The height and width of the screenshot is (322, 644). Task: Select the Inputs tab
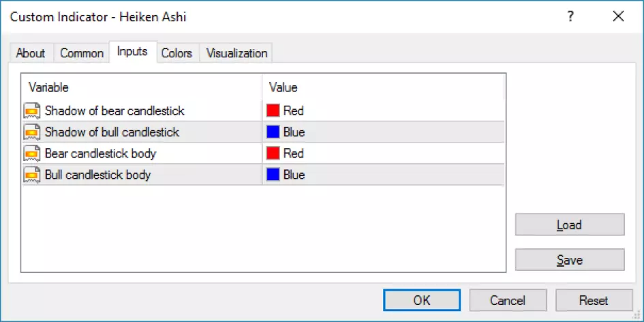tap(133, 52)
